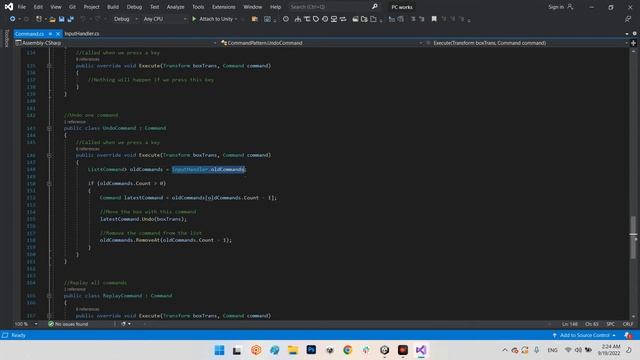Expand the Attach to Unity dropdown arrow

coord(236,19)
